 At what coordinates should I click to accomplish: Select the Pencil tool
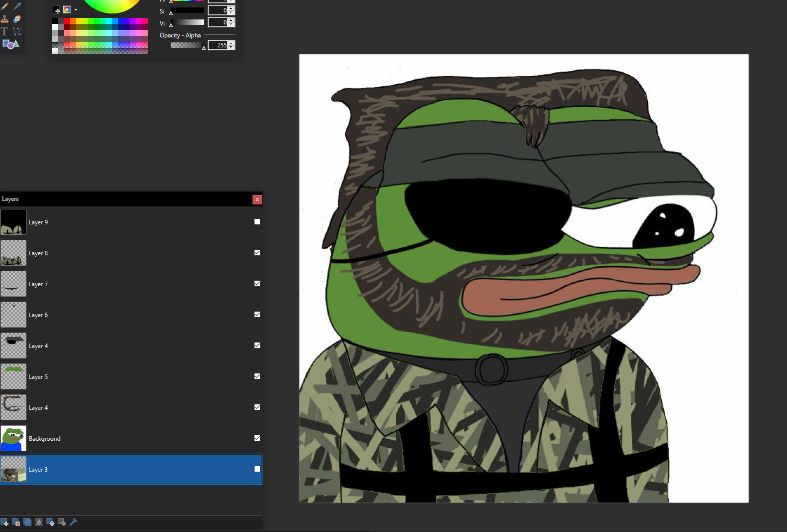(5, 6)
